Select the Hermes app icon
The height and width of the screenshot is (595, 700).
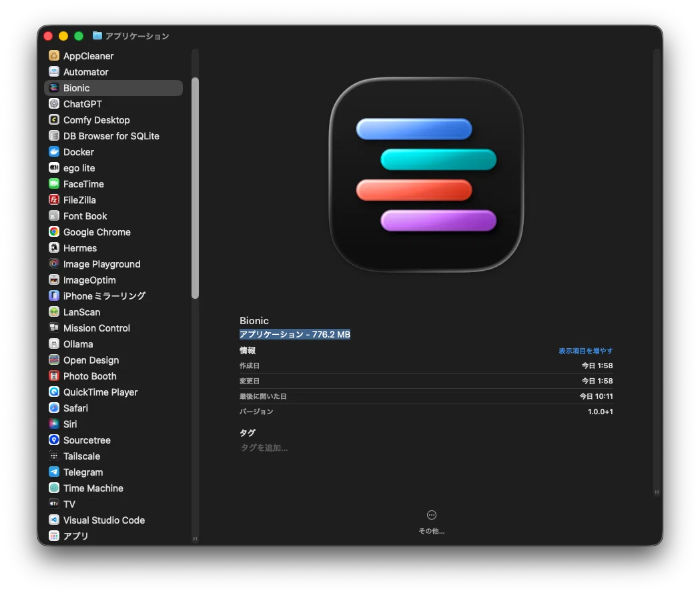54,248
